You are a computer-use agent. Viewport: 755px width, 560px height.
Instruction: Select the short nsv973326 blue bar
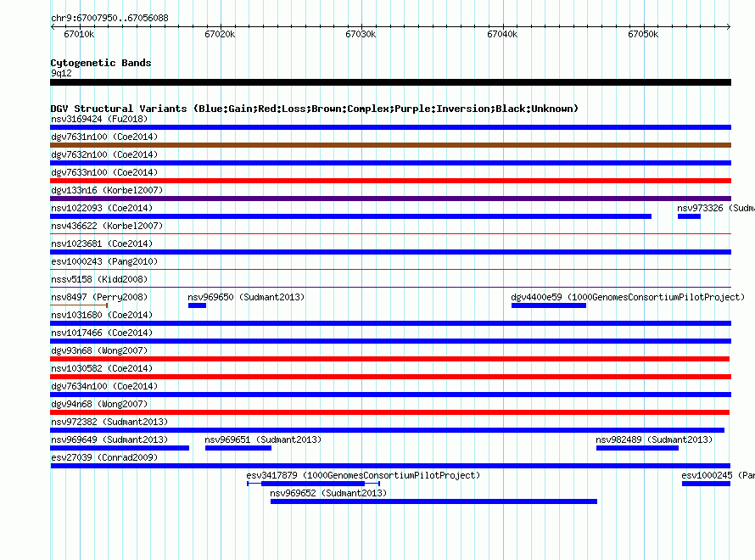click(689, 216)
